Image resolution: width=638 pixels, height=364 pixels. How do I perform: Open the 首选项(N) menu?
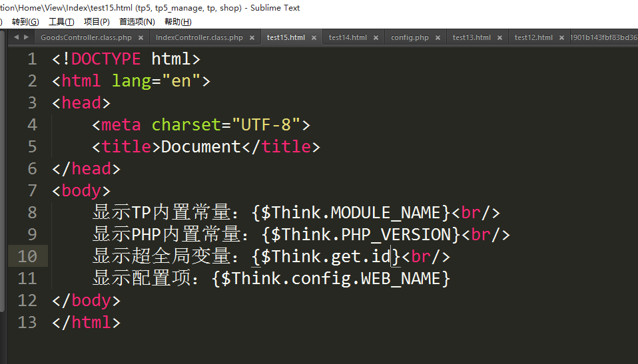click(137, 22)
